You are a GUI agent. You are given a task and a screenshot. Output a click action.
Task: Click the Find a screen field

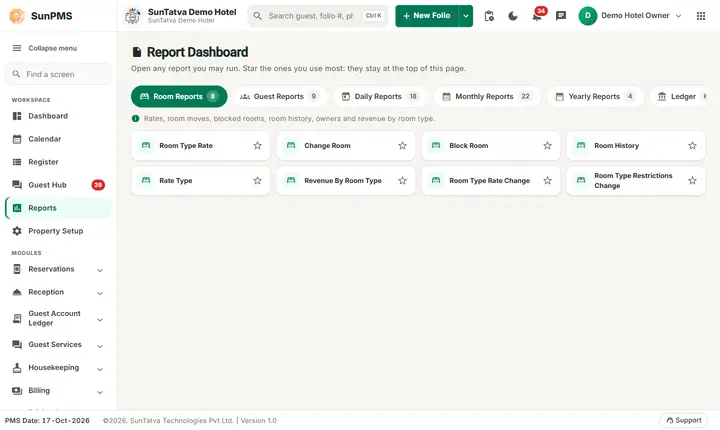58,74
